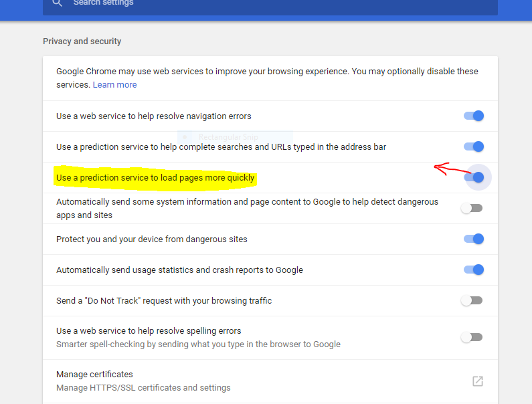The image size is (532, 404).
Task: Disable usage statistics and crash reports toggle
Action: [473, 270]
